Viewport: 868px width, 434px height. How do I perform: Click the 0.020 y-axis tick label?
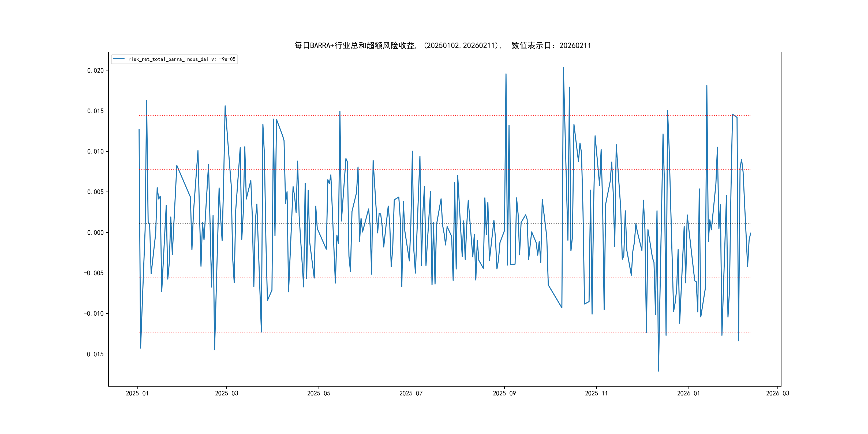click(95, 70)
